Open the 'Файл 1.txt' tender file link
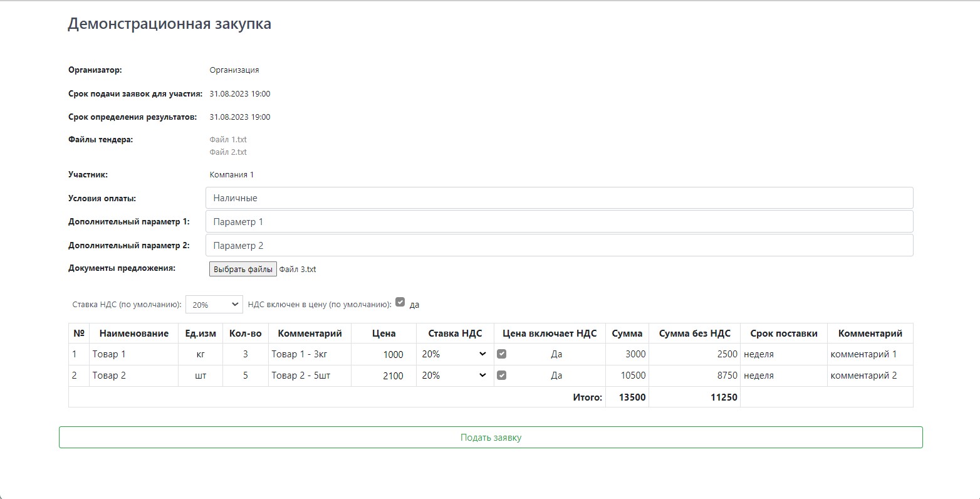Viewport: 980px width, 499px height. click(x=228, y=140)
